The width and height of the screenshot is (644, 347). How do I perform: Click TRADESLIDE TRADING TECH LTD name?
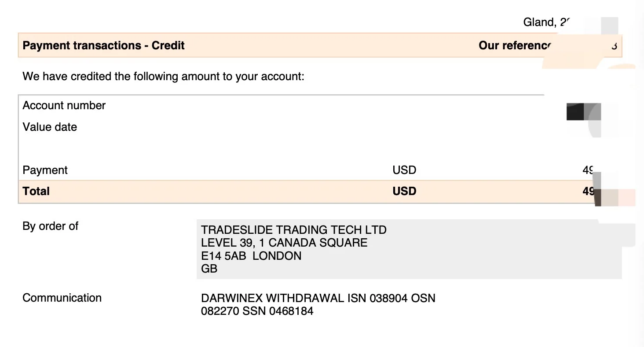(x=293, y=230)
